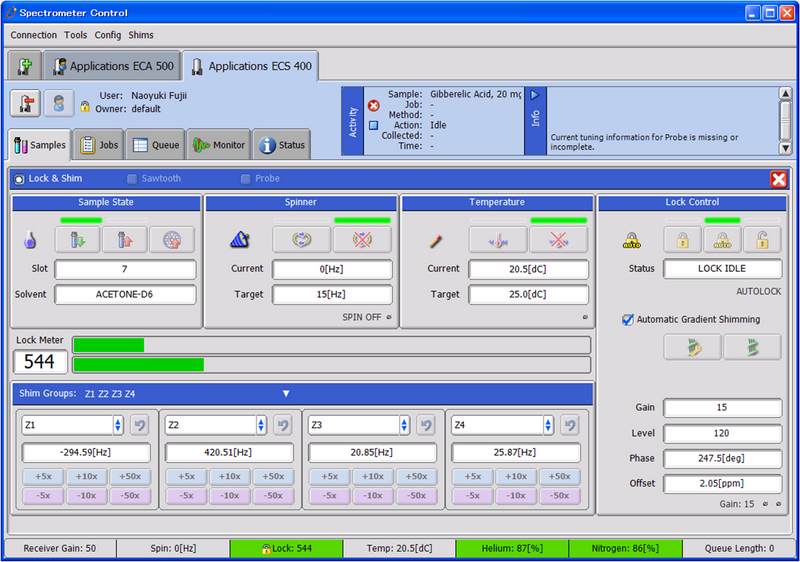Enable temperature control thermometer icon
The image size is (800, 562).
[498, 240]
